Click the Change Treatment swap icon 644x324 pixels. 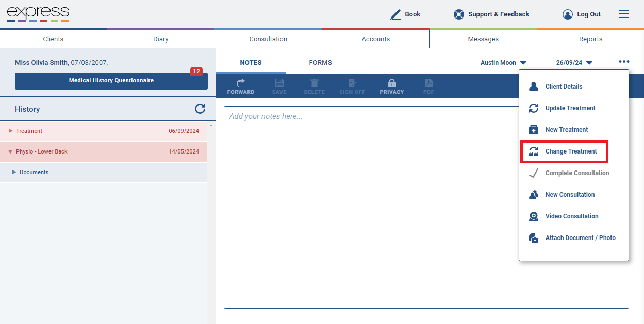click(534, 151)
